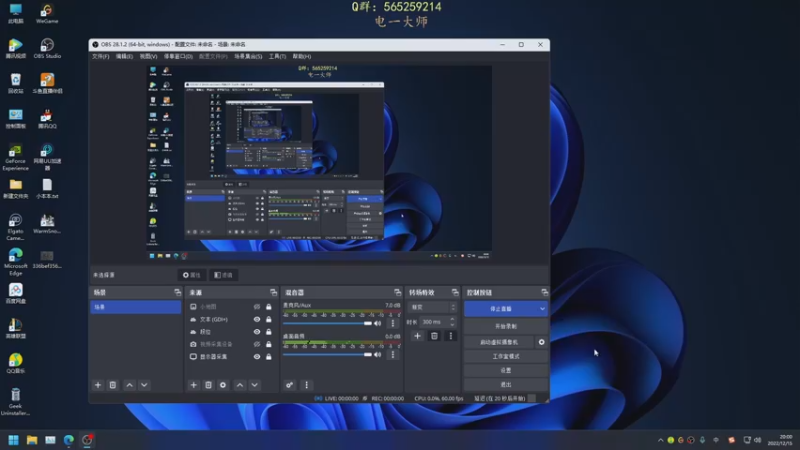Screen dimensions: 800x450
Task: Unlock the 显示器采集 source
Action: point(268,357)
